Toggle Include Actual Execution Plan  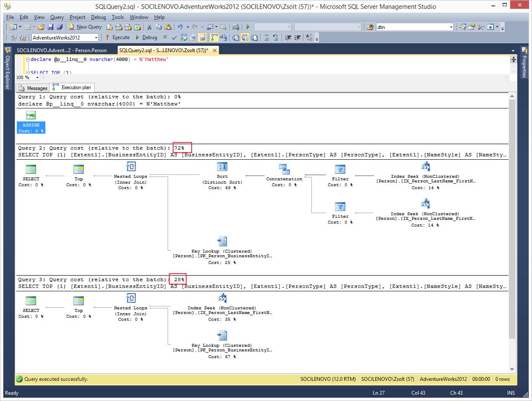point(214,37)
